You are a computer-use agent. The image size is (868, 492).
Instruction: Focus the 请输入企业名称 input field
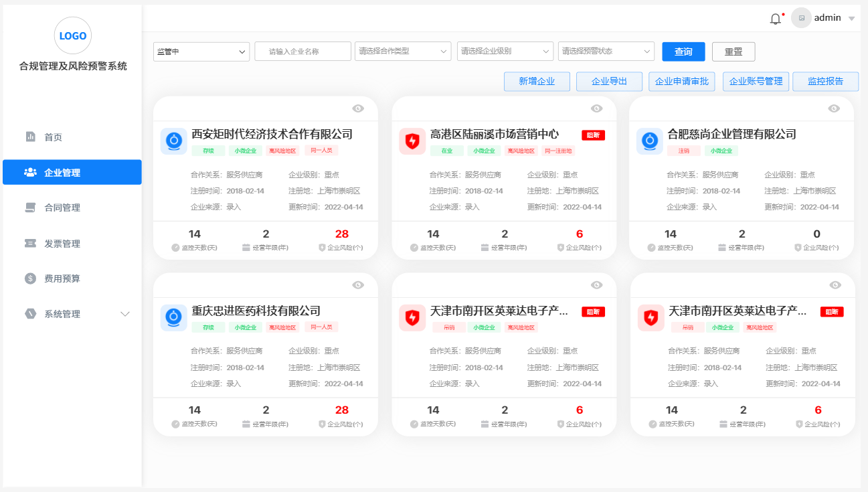302,52
